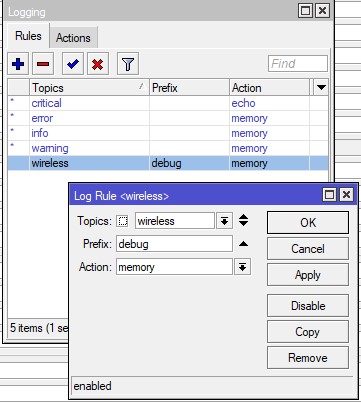Image resolution: width=361 pixels, height=403 pixels.
Task: Sort by the Prefix column header
Action: (x=189, y=88)
